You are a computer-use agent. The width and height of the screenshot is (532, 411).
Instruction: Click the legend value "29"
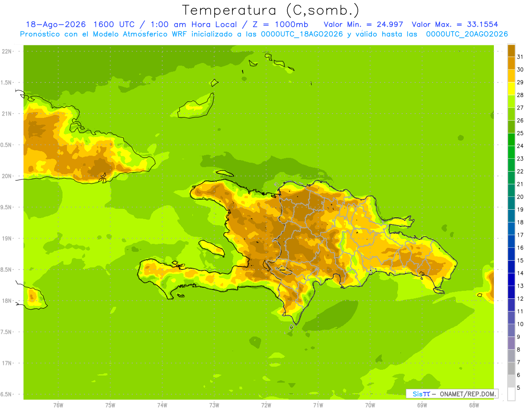coord(520,82)
